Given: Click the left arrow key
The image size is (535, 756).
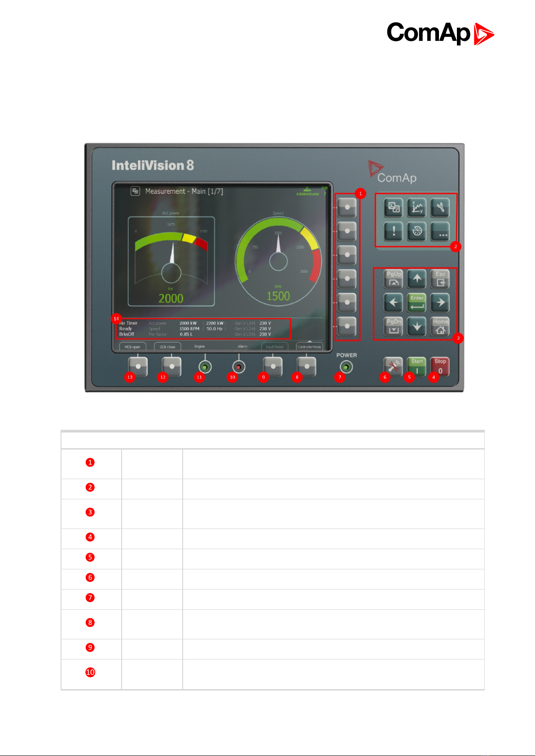Looking at the screenshot, I should click(x=394, y=302).
